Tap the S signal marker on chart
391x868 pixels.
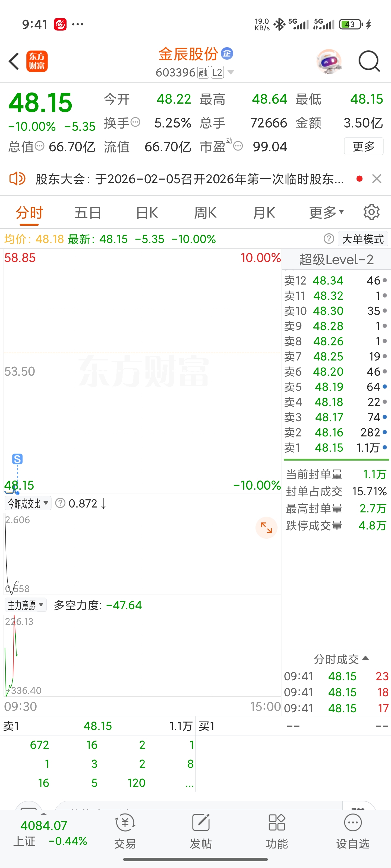[x=17, y=459]
